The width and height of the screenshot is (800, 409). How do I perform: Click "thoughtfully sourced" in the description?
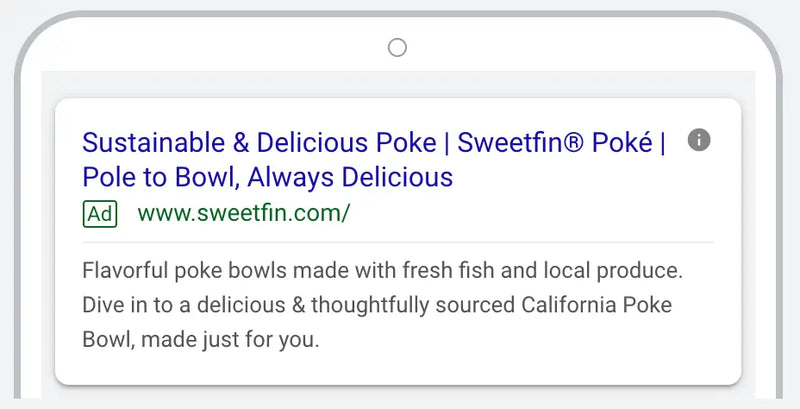click(446, 305)
